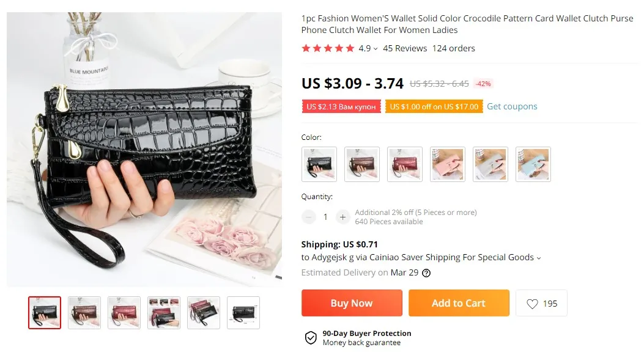This screenshot has width=644, height=361.
Task: Show the wallet dimensions thumbnail image
Action: [243, 313]
